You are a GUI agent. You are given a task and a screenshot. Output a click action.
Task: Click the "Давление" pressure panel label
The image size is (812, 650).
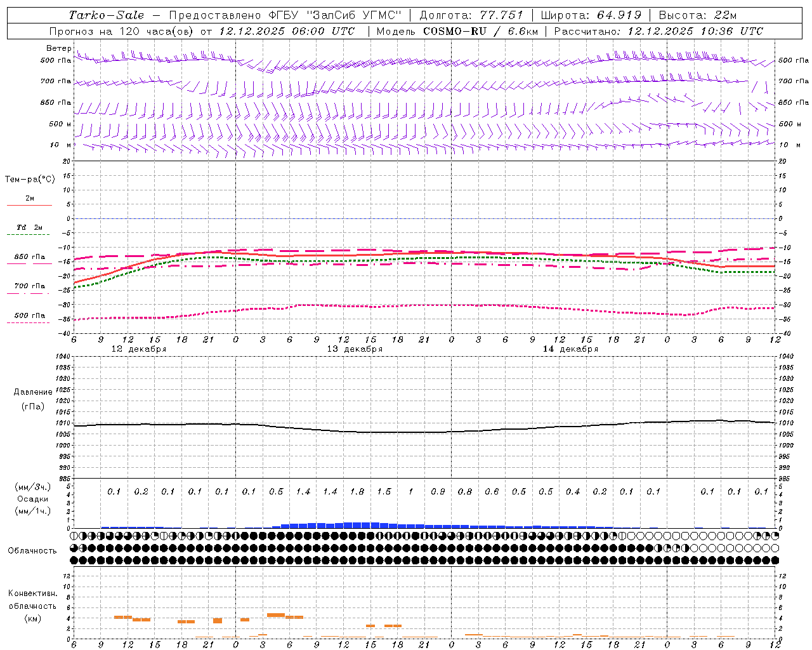(x=33, y=392)
